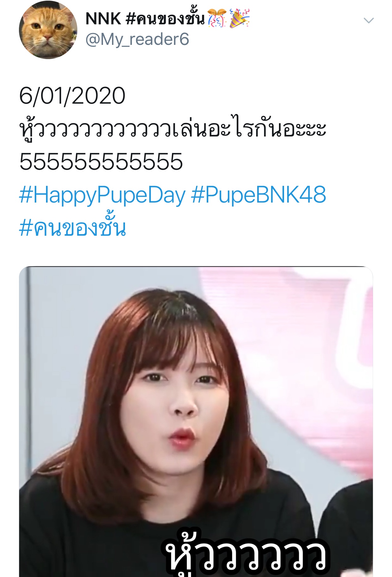Click the party popper emoji in name
This screenshot has width=392, height=577.
click(x=240, y=18)
